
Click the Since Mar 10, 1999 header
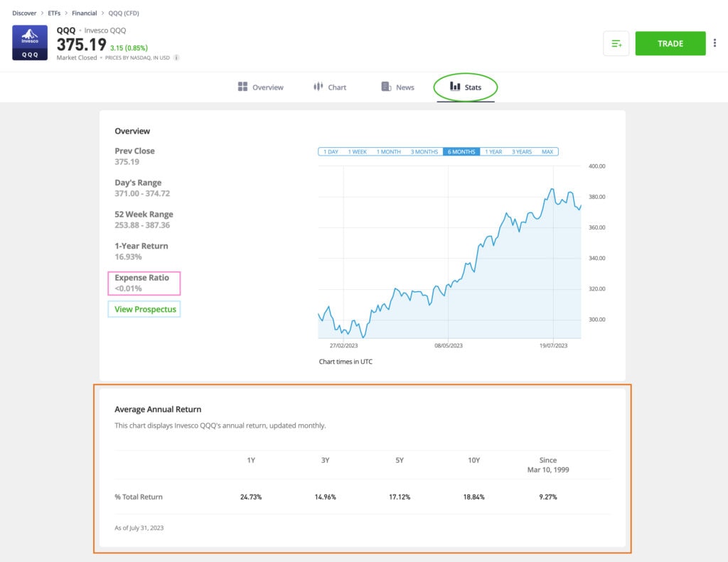click(548, 465)
